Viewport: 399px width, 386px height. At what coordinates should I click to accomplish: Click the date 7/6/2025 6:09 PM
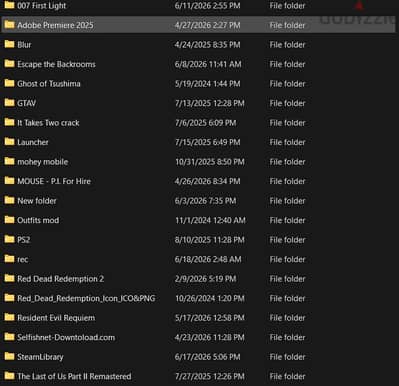(x=205, y=123)
